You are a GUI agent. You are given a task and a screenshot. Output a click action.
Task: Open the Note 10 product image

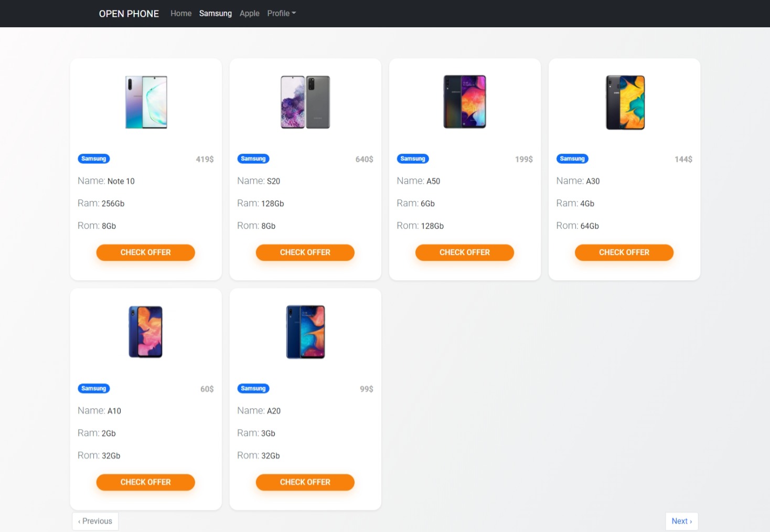tap(145, 102)
